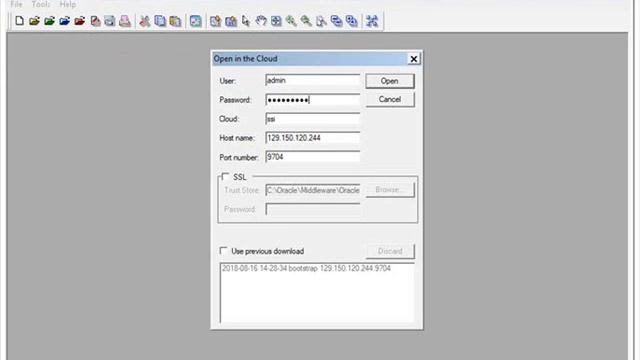Click the Cancel button

tap(390, 99)
